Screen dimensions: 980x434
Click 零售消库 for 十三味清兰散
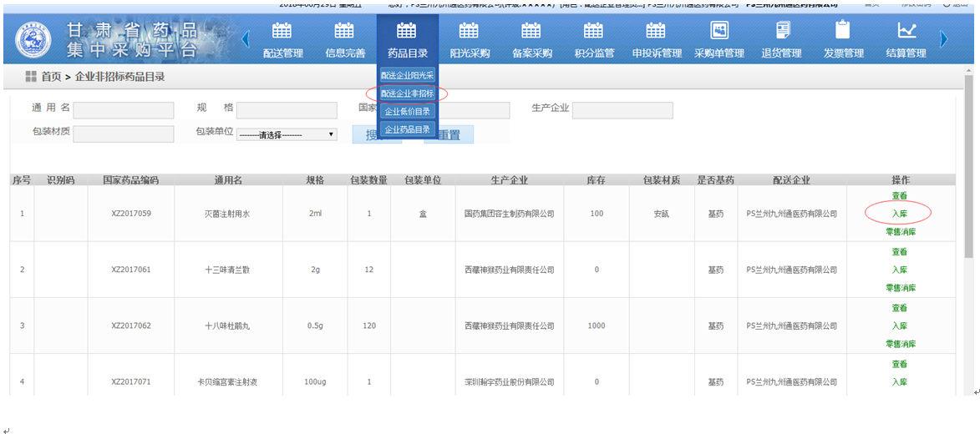(900, 288)
